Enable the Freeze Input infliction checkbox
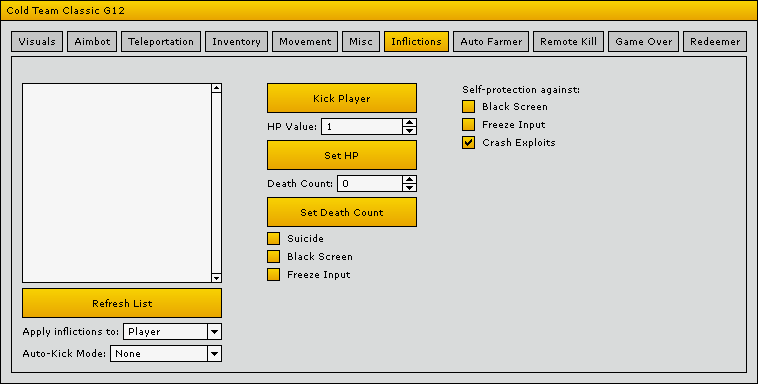 (274, 275)
